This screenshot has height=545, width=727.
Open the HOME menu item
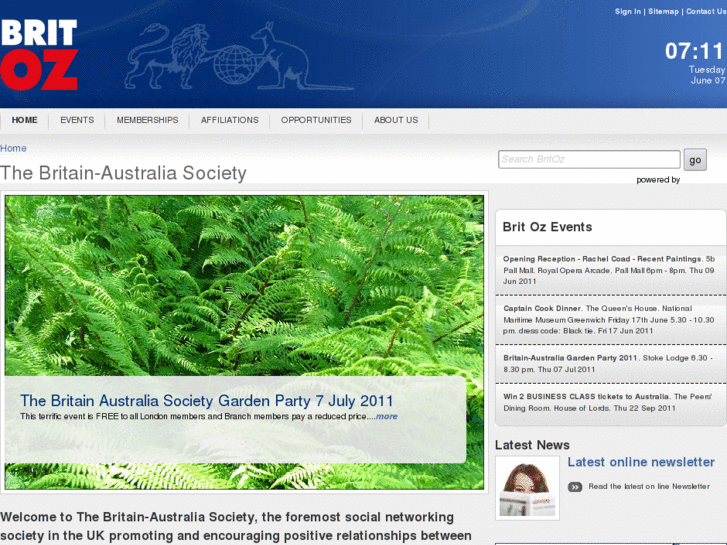click(x=25, y=120)
